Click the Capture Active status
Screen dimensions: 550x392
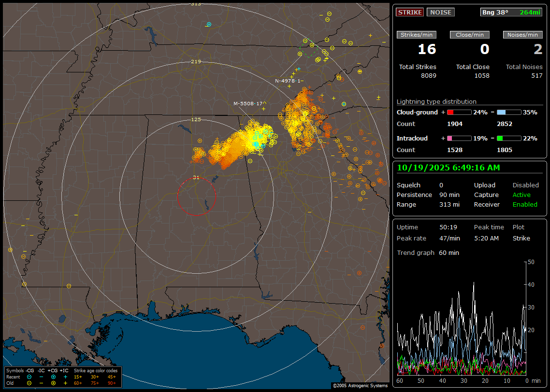[x=521, y=195]
